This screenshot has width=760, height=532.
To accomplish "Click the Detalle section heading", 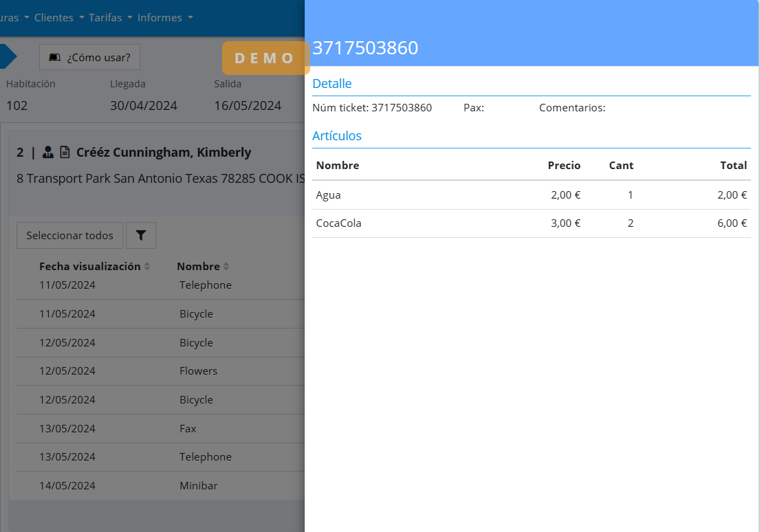I will click(x=332, y=84).
